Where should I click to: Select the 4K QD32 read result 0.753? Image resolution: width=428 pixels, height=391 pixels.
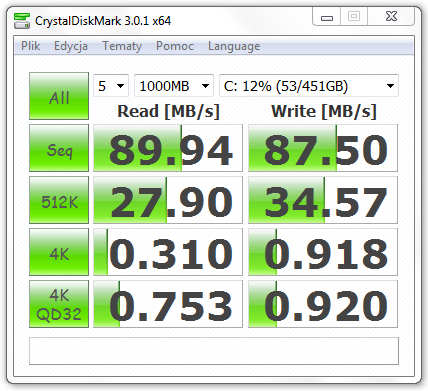point(168,304)
